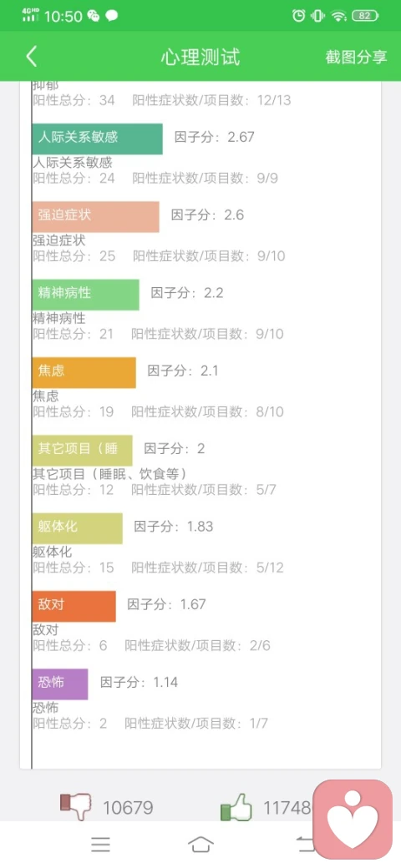This screenshot has height=868, width=401.
Task: Open the pink heart floating icon
Action: (353, 820)
